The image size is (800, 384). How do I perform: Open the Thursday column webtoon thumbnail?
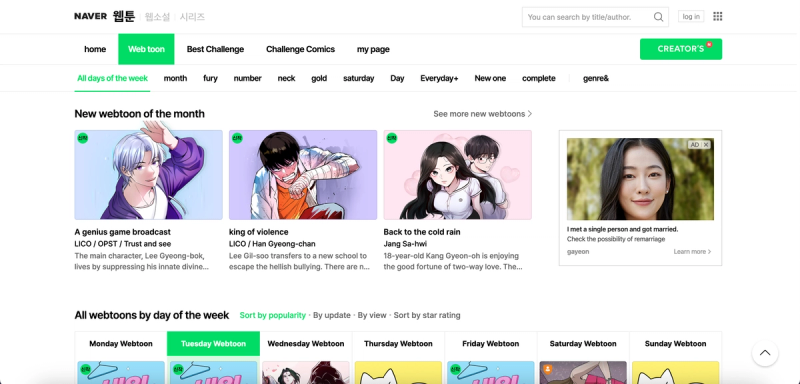point(398,373)
